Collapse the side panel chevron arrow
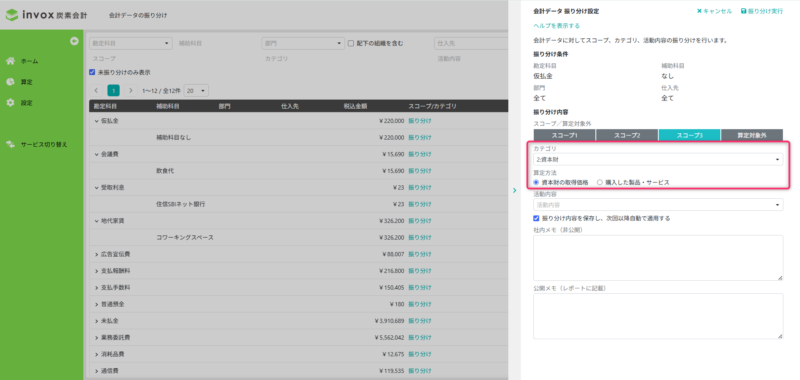 tap(514, 190)
